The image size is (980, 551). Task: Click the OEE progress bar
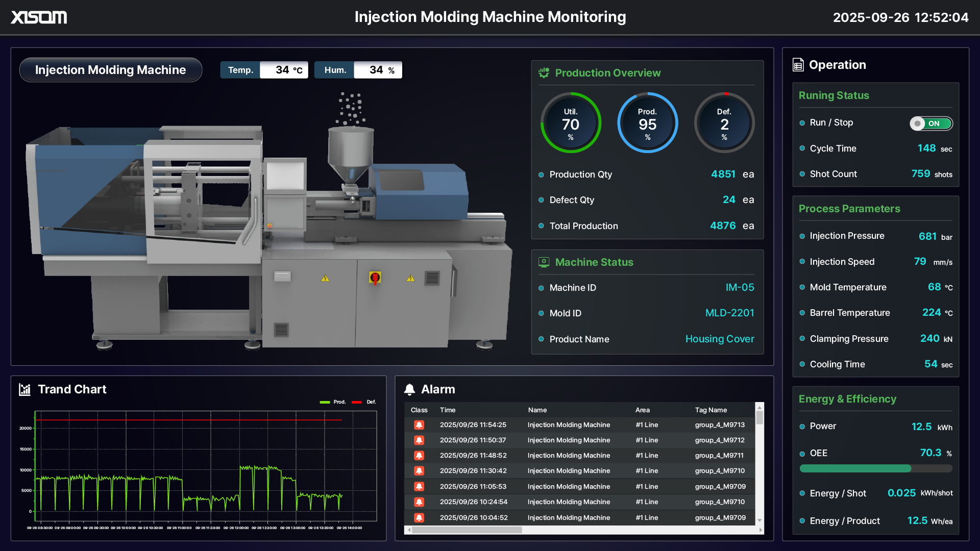click(x=875, y=468)
